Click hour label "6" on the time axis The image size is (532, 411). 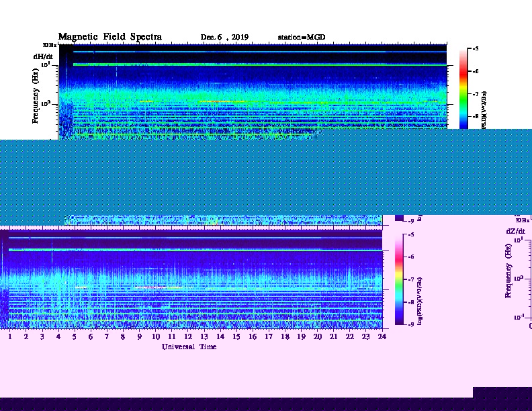tap(91, 336)
